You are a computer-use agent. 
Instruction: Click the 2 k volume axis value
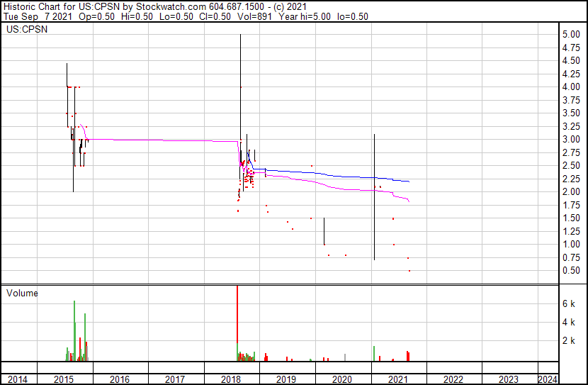coord(569,341)
